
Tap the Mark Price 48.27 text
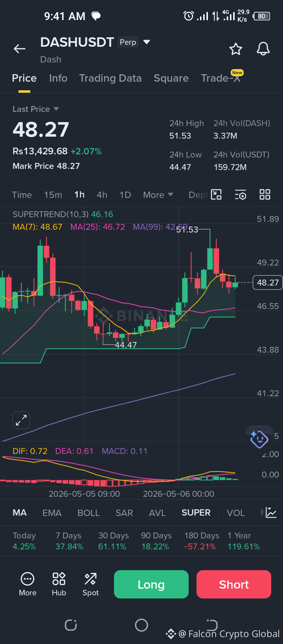tap(46, 166)
